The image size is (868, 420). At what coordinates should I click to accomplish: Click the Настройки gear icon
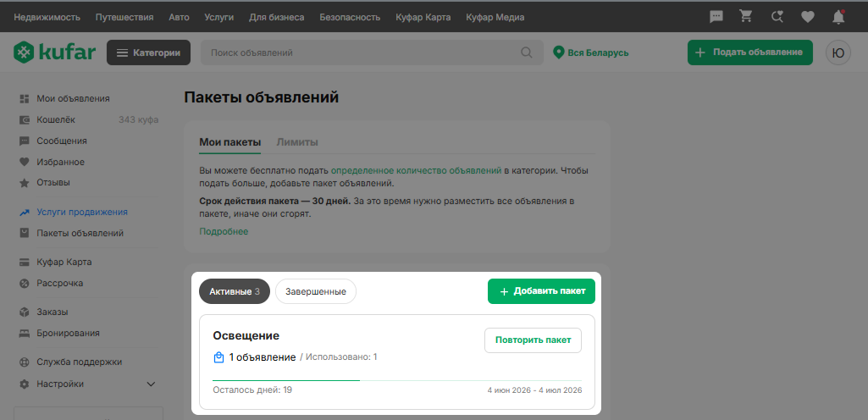(x=24, y=384)
